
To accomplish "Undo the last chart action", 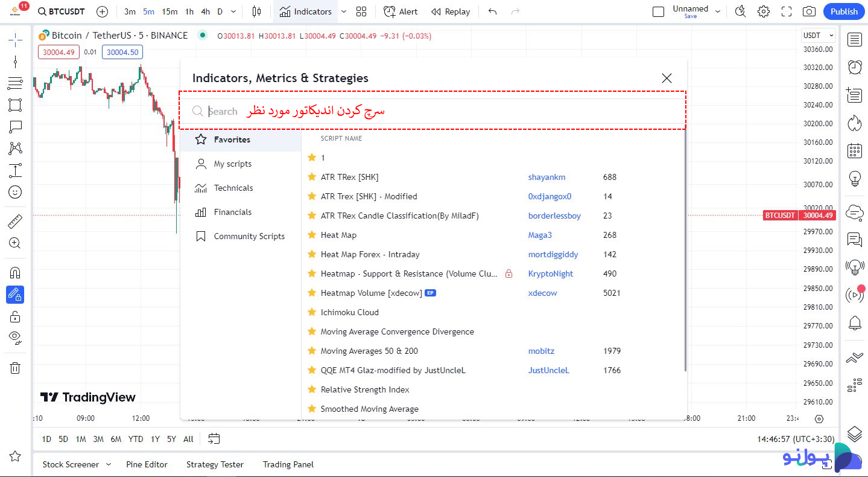I will pyautogui.click(x=493, y=11).
